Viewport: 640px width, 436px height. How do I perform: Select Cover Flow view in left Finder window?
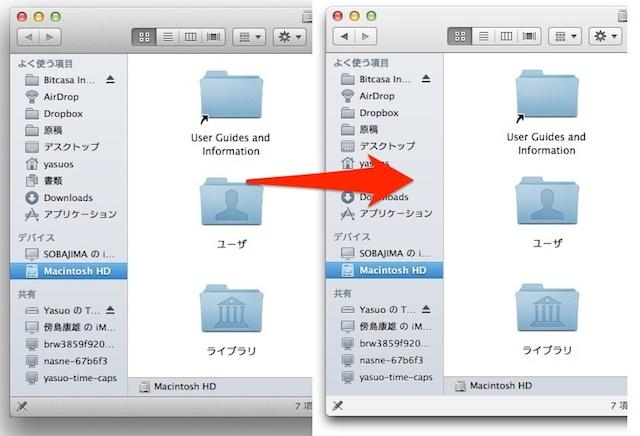(213, 37)
